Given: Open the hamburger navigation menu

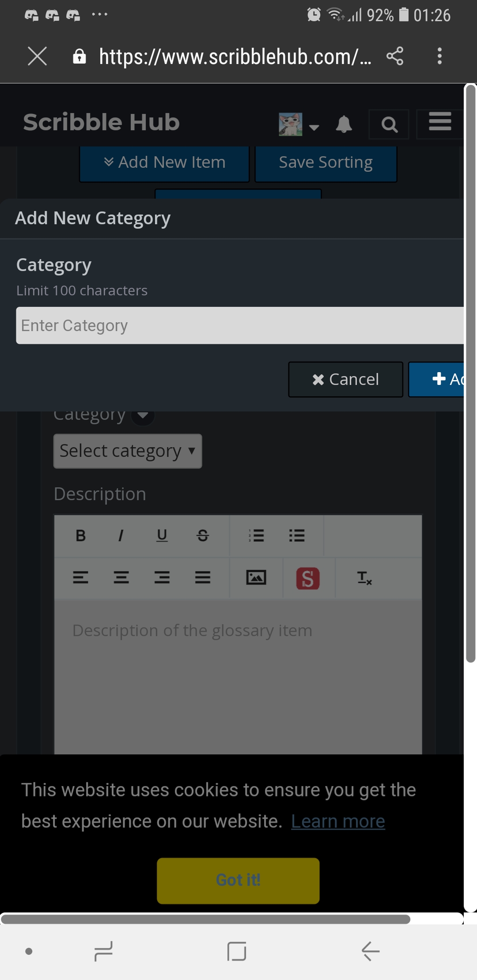Looking at the screenshot, I should point(440,122).
